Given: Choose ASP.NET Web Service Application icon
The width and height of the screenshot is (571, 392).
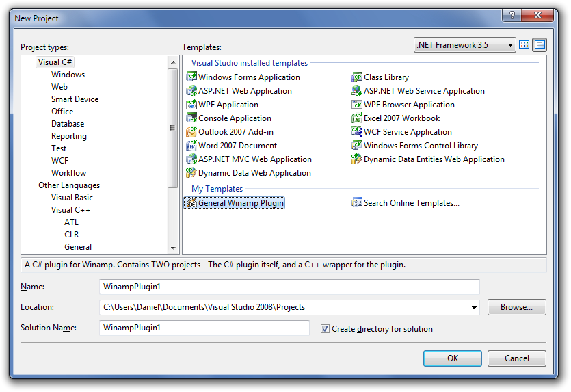Looking at the screenshot, I should pos(357,91).
